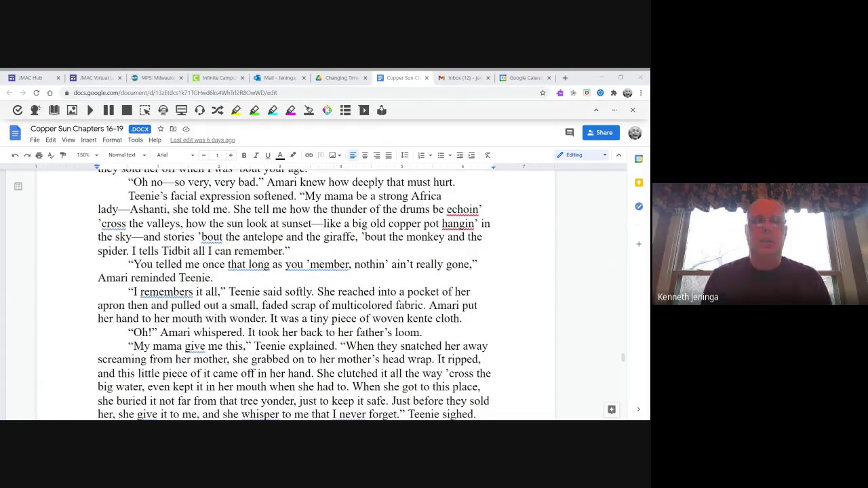Open the 150% zoom dropdown
Image resolution: width=868 pixels, height=488 pixels.
pyautogui.click(x=87, y=155)
